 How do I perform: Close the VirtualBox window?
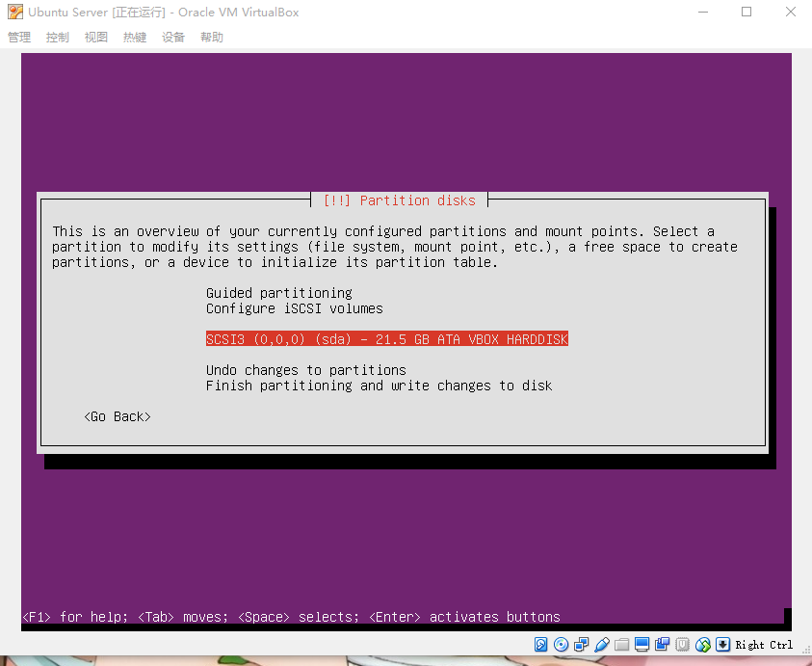[x=790, y=12]
